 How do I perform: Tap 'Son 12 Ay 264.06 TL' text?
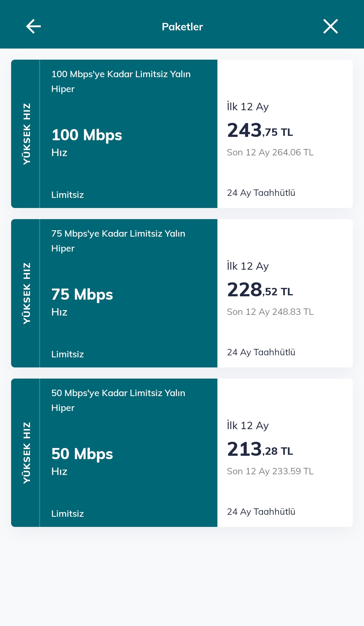point(270,152)
